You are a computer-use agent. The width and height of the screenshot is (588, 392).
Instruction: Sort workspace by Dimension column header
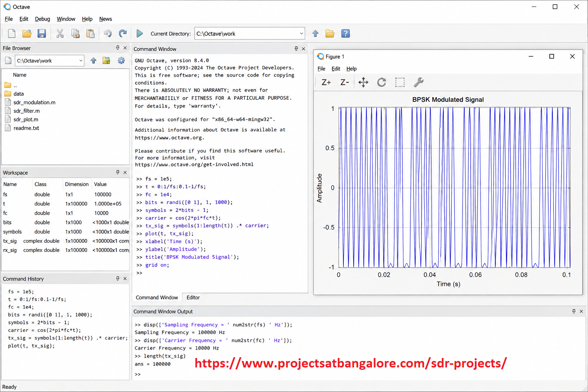pos(77,184)
